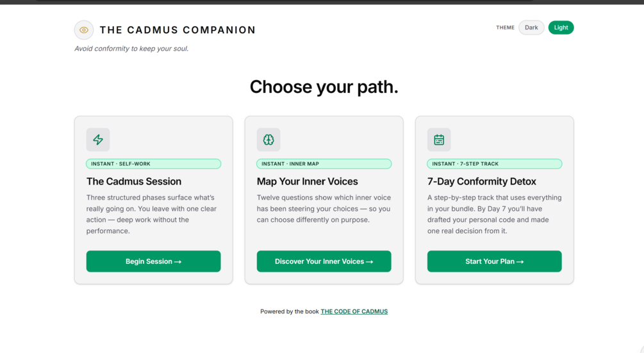Hit the Start Your Plan button
Screen dimensions: 644x353
click(x=494, y=261)
